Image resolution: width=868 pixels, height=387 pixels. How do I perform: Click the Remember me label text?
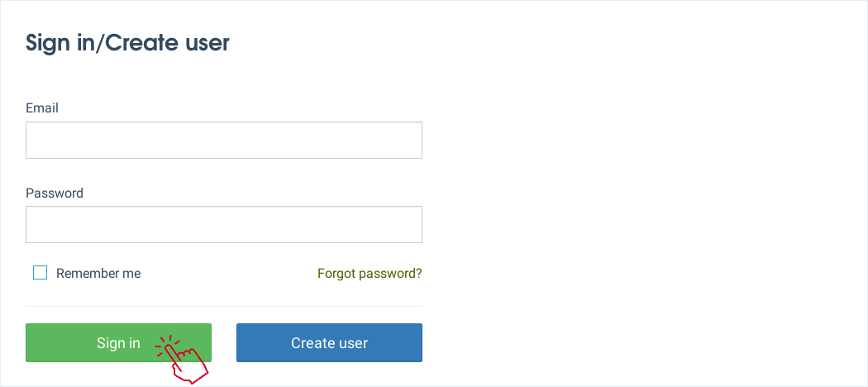click(x=98, y=273)
